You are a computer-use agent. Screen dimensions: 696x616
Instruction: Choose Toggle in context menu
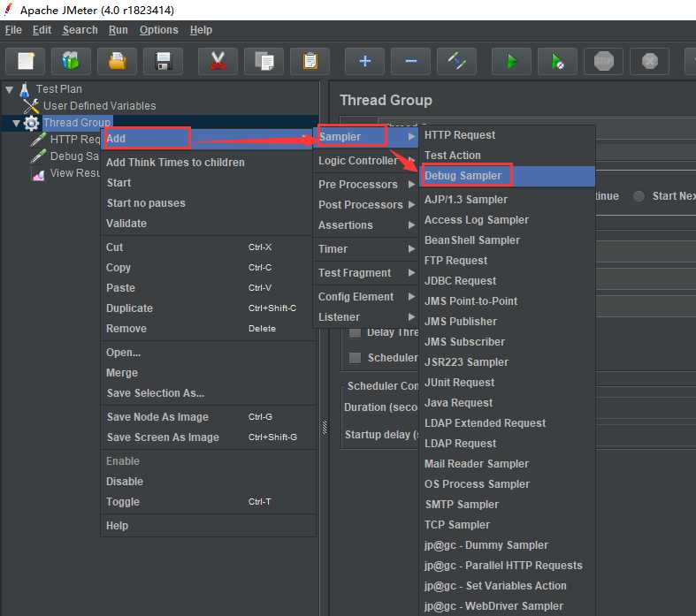[x=208, y=502]
